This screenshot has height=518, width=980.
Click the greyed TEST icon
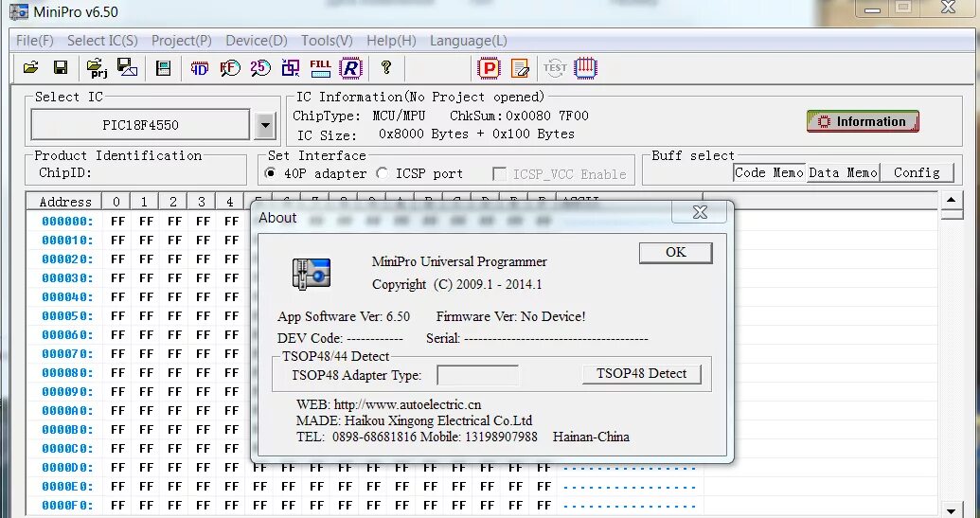click(554, 67)
